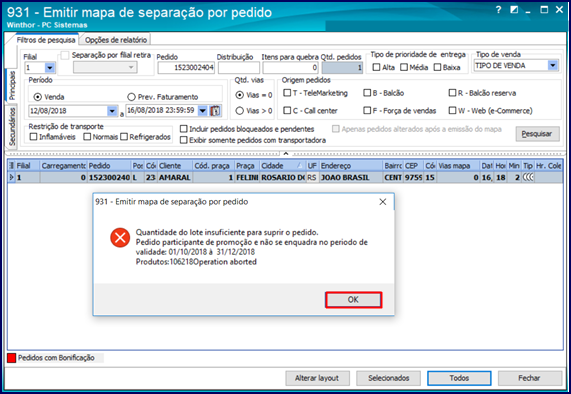Click the Endereço column header
Viewport: 571px width, 394px height.
pyautogui.click(x=351, y=166)
